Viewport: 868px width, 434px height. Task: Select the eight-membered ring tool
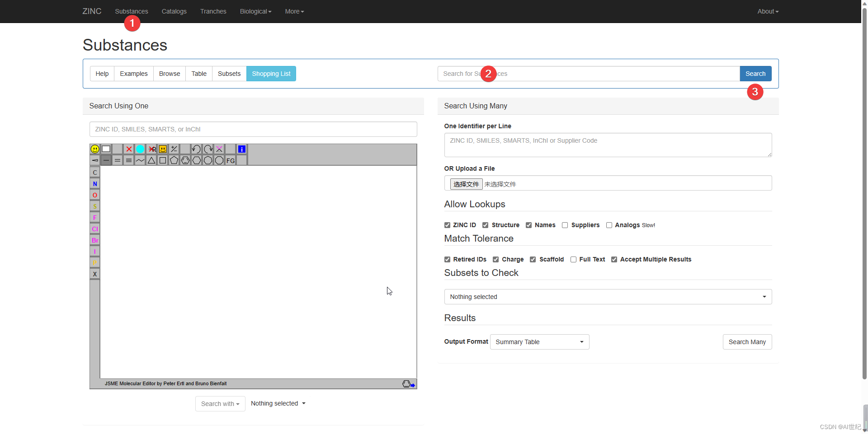(219, 160)
